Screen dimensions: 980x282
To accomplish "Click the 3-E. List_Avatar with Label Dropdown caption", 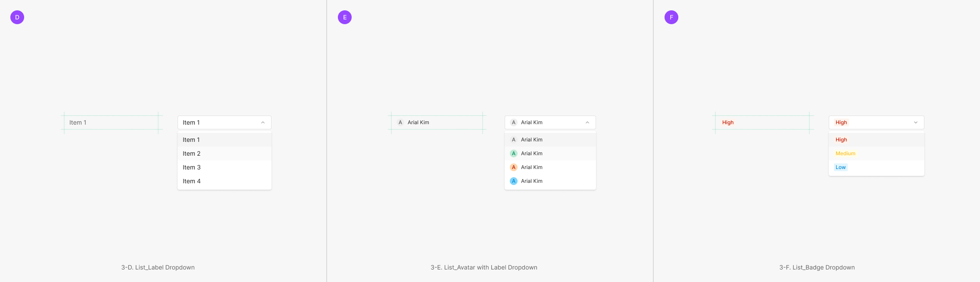I will (484, 267).
